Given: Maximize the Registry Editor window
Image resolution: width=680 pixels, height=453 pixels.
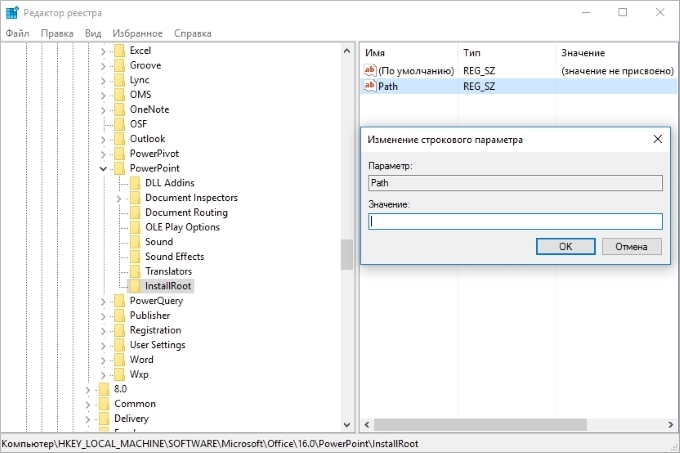Looking at the screenshot, I should [623, 12].
